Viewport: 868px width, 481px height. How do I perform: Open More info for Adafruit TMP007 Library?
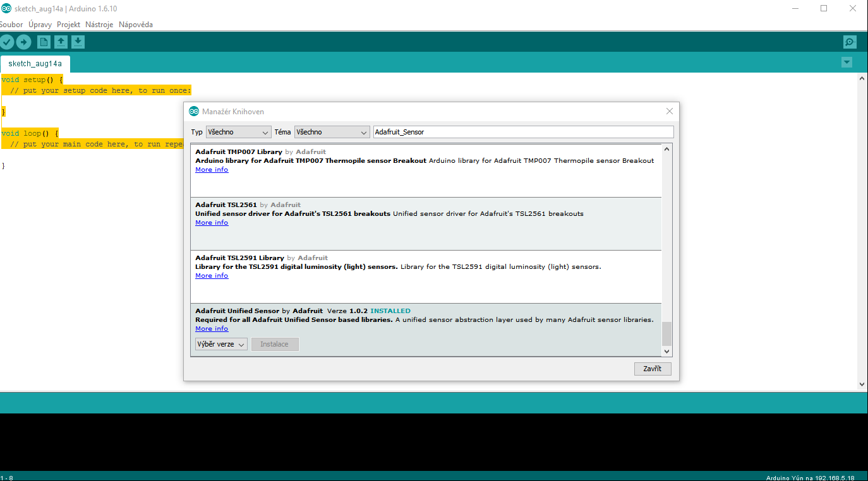tap(211, 169)
